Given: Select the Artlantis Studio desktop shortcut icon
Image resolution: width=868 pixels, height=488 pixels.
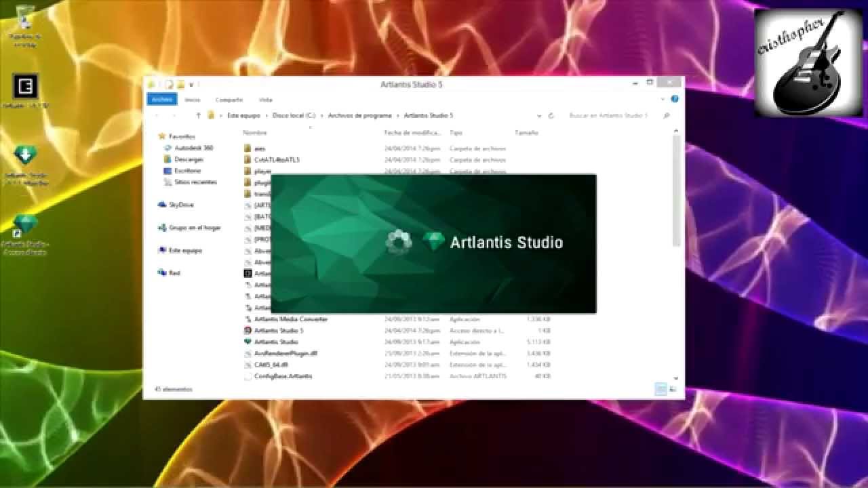Looking at the screenshot, I should point(25,224).
